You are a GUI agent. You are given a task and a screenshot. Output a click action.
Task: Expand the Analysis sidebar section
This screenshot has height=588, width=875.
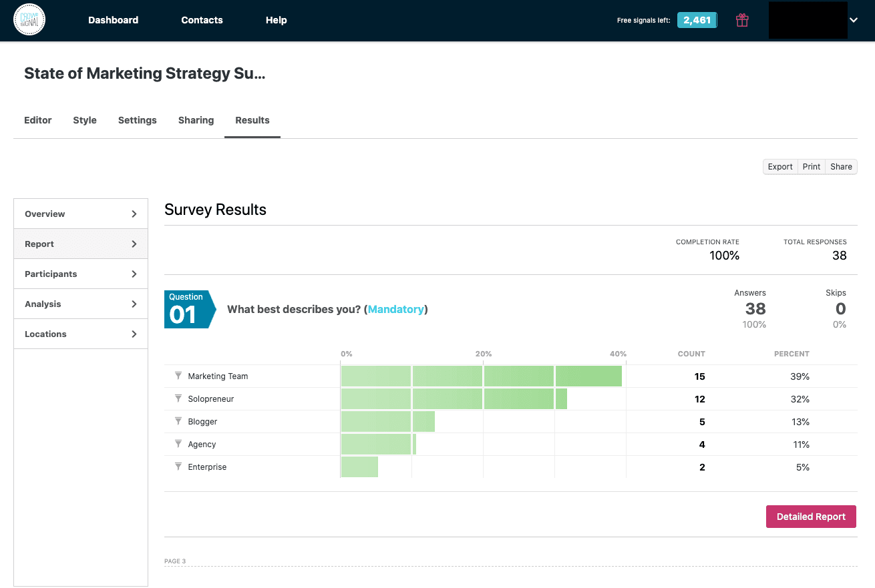point(81,304)
